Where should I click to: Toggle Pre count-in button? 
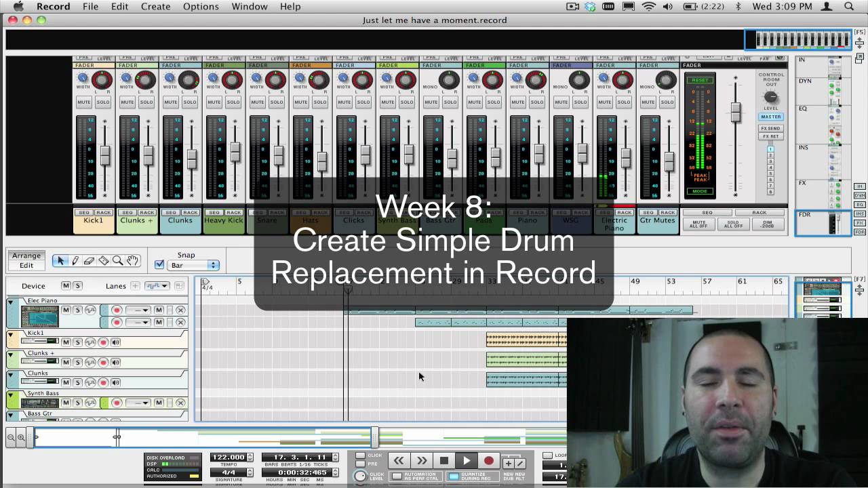click(361, 464)
